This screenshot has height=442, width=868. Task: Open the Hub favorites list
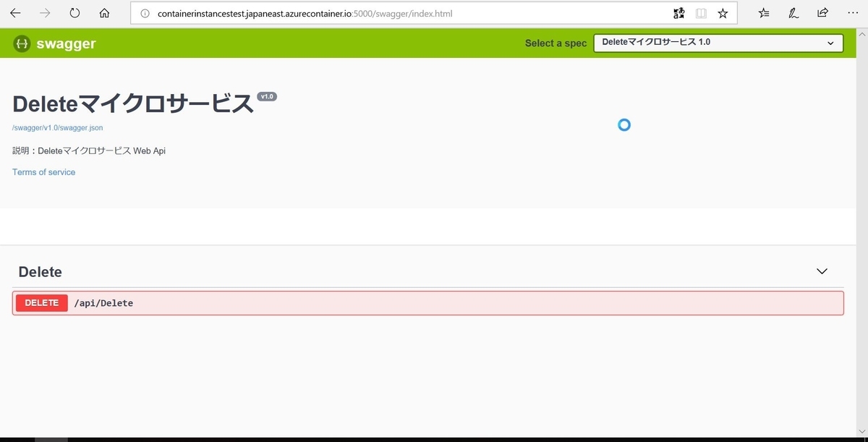point(763,12)
